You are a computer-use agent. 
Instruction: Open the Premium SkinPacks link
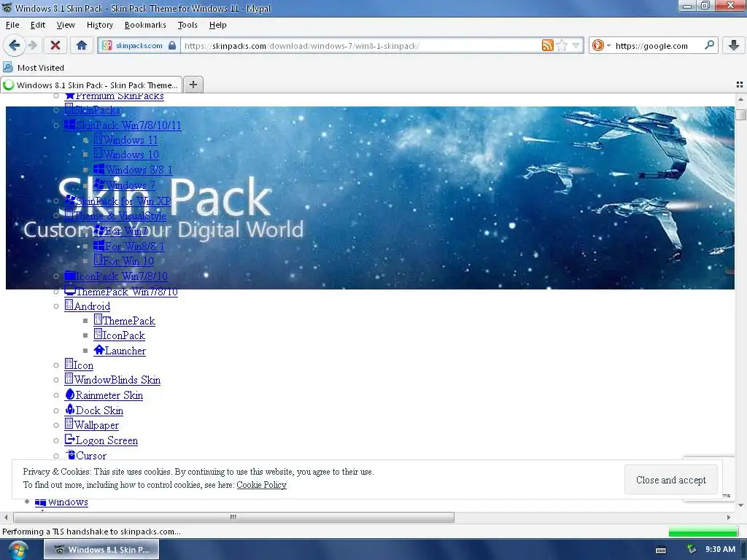[x=115, y=97]
